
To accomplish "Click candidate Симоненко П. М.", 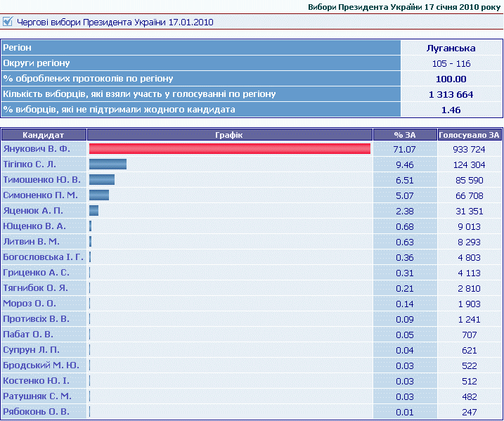I will 40,195.
